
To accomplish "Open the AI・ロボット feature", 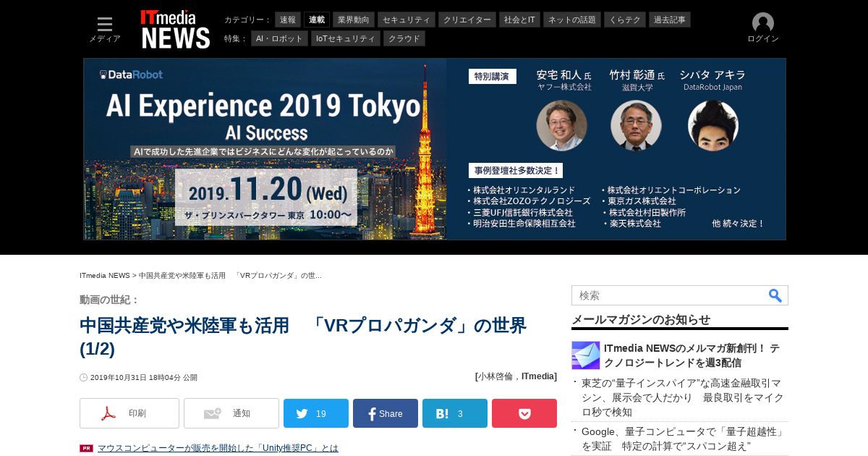I will click(279, 38).
